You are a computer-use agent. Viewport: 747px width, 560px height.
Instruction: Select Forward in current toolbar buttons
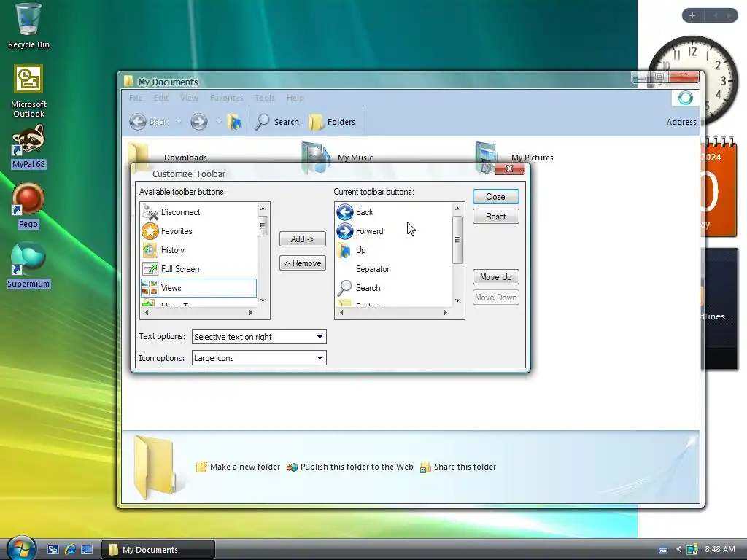tap(393, 231)
